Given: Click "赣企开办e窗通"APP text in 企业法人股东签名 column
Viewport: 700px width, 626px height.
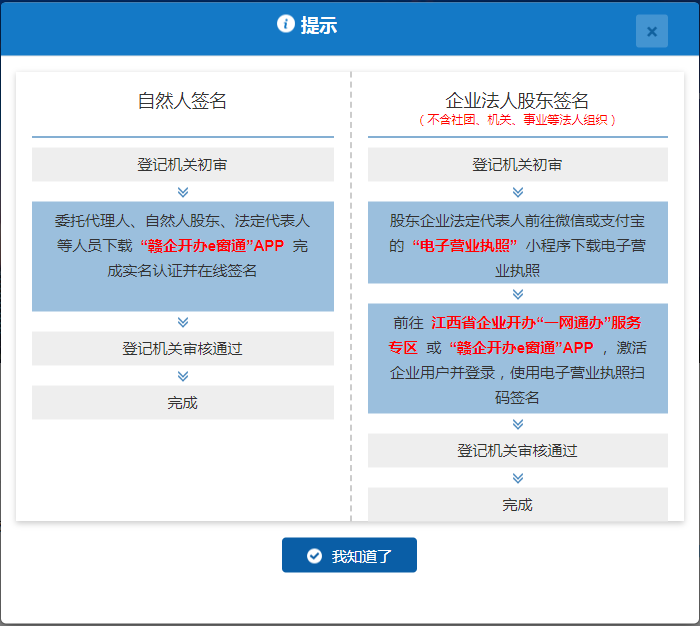Looking at the screenshot, I should (521, 348).
